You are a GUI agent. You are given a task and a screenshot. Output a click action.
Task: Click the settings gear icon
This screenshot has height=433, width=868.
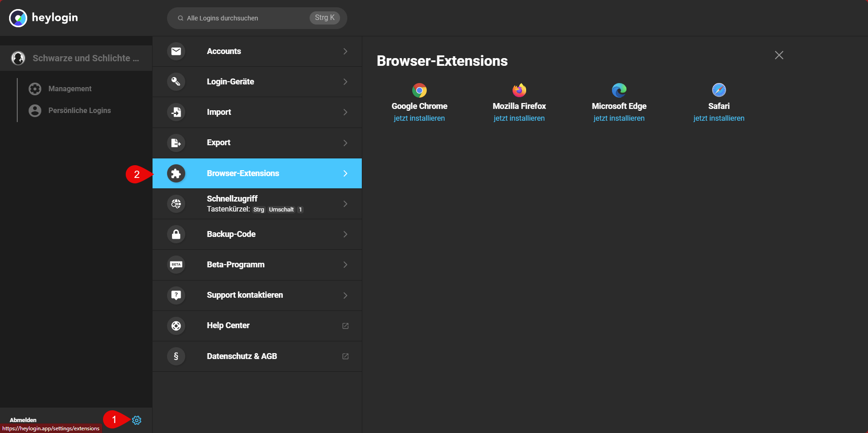137,420
